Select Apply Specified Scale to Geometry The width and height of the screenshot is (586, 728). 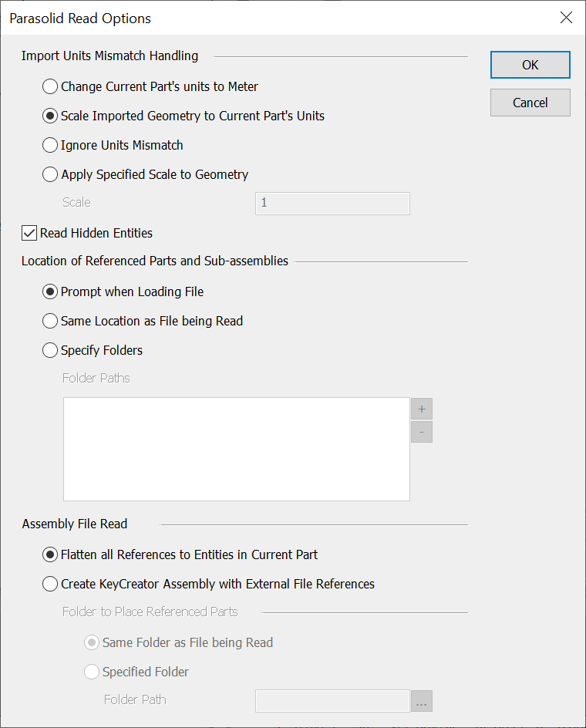[x=50, y=174]
